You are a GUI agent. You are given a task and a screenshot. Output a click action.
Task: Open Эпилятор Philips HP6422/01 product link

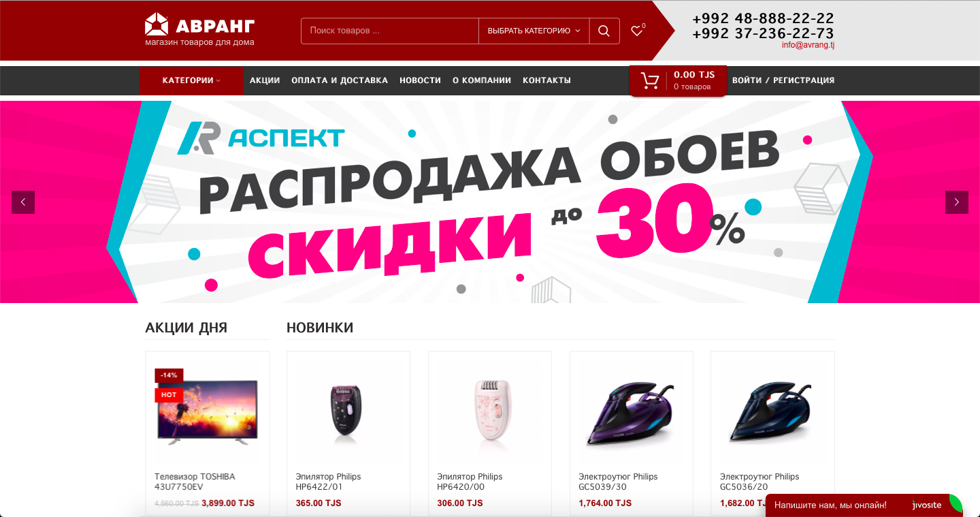coord(329,482)
